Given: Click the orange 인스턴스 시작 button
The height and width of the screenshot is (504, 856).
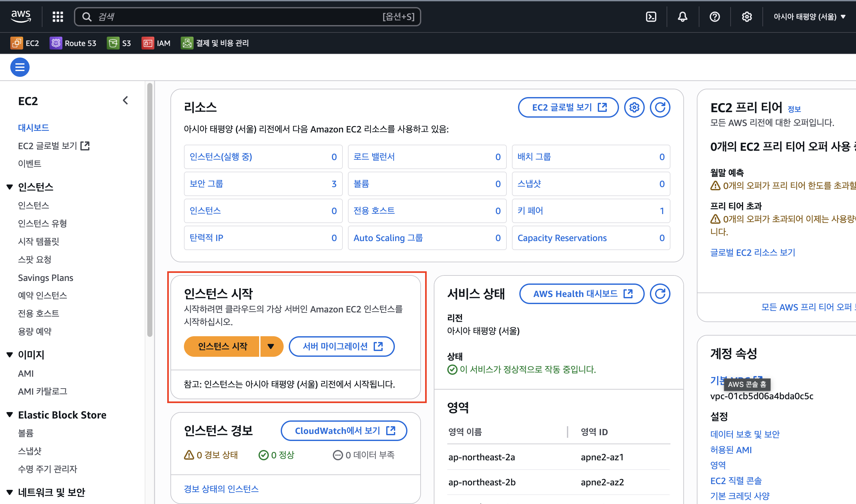Looking at the screenshot, I should 222,346.
